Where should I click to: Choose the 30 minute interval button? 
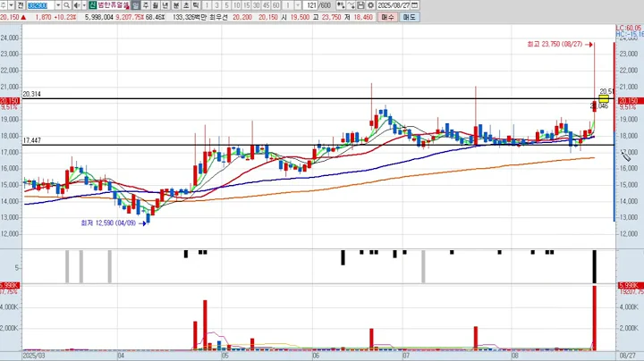[257, 5]
